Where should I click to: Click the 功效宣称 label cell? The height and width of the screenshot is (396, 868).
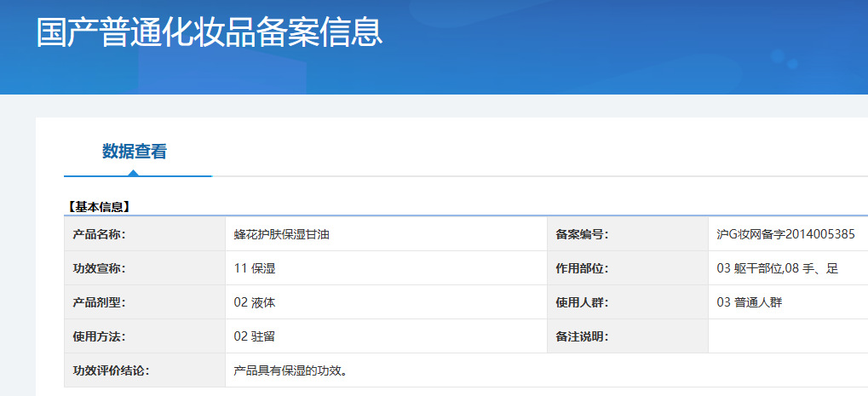(x=145, y=268)
